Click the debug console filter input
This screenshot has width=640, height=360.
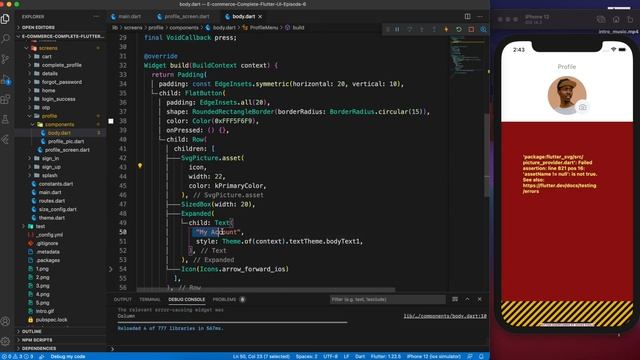(387, 299)
